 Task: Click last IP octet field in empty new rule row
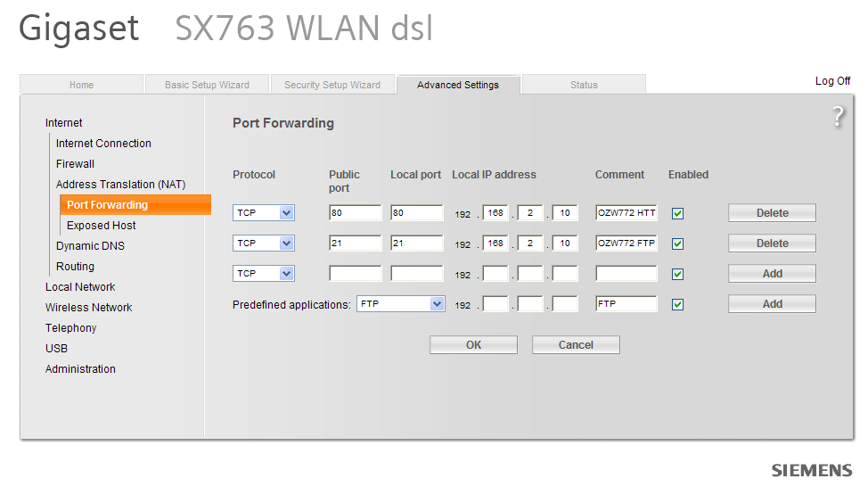[x=565, y=274]
